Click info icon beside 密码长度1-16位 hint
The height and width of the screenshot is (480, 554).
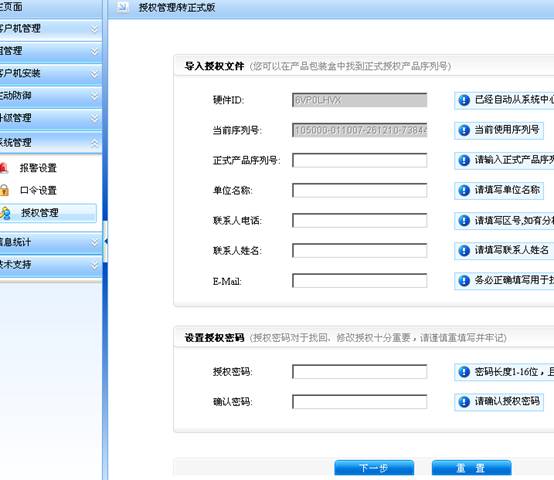(464, 372)
